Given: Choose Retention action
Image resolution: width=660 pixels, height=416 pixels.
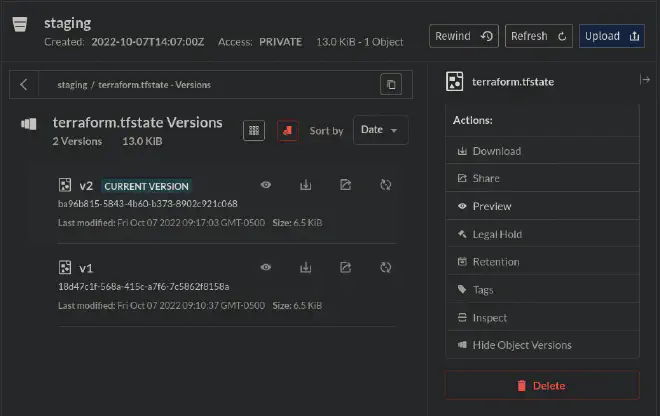Looking at the screenshot, I should tap(542, 262).
